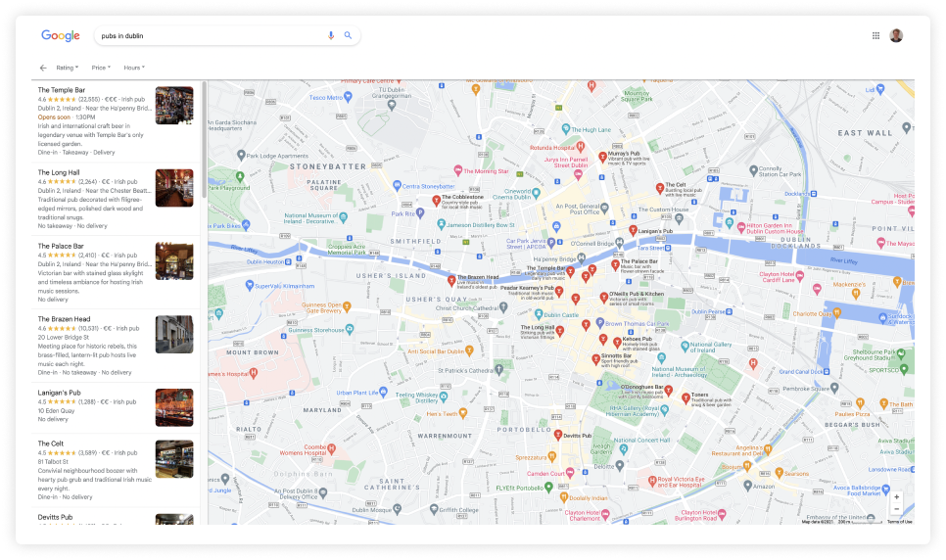Select Peadar Kearney's Pub map pin
The width and height of the screenshot is (946, 560).
559,292
